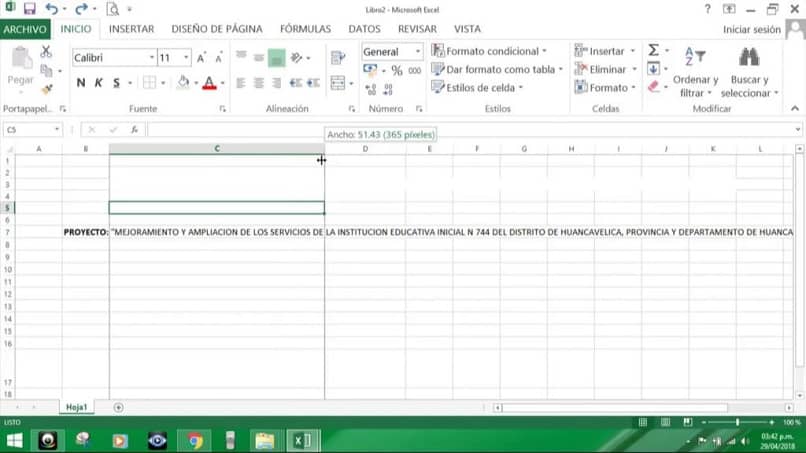Open Ordenar y filtrar
The height and width of the screenshot is (453, 806).
coord(695,72)
